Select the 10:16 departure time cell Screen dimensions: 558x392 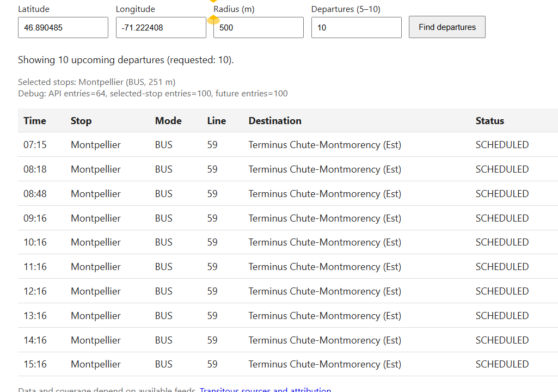point(35,242)
